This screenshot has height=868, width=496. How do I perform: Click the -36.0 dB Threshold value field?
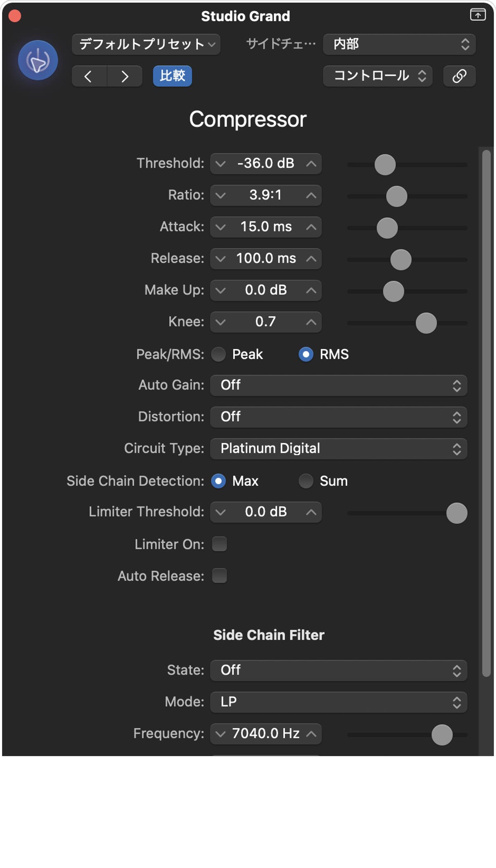click(x=266, y=164)
